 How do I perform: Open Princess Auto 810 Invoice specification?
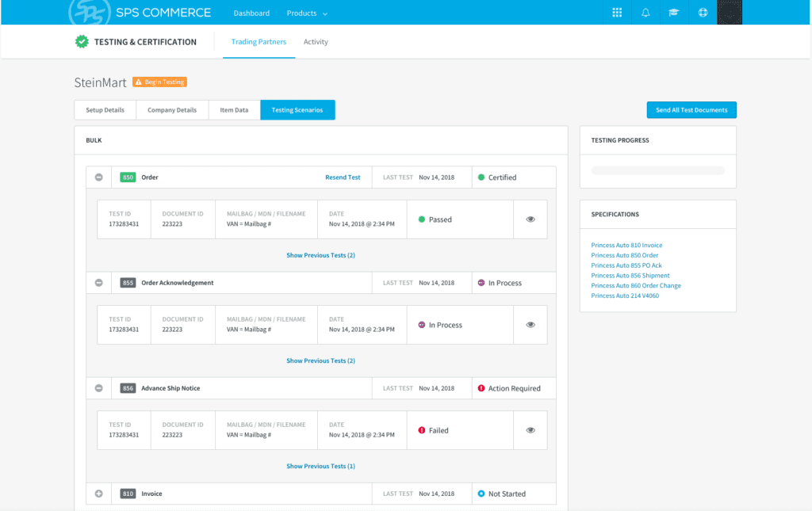[x=626, y=245]
